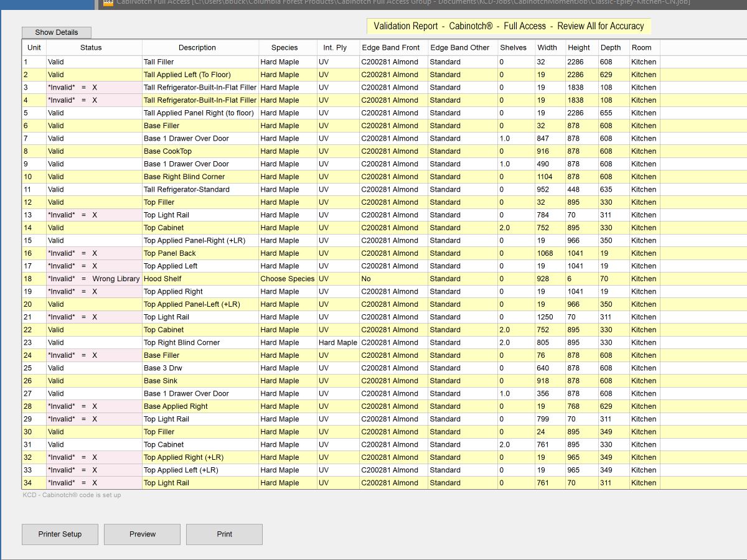This screenshot has width=747, height=560.
Task: Select the depth value 635
Action: (x=614, y=190)
